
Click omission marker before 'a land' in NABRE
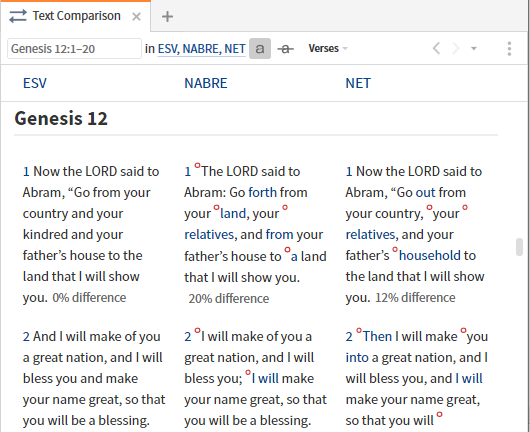point(287,250)
